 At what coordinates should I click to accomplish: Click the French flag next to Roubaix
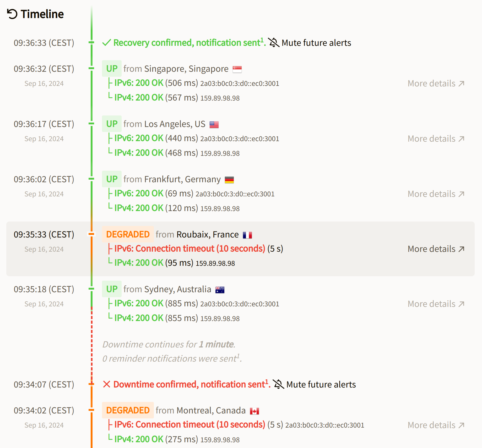tap(247, 235)
